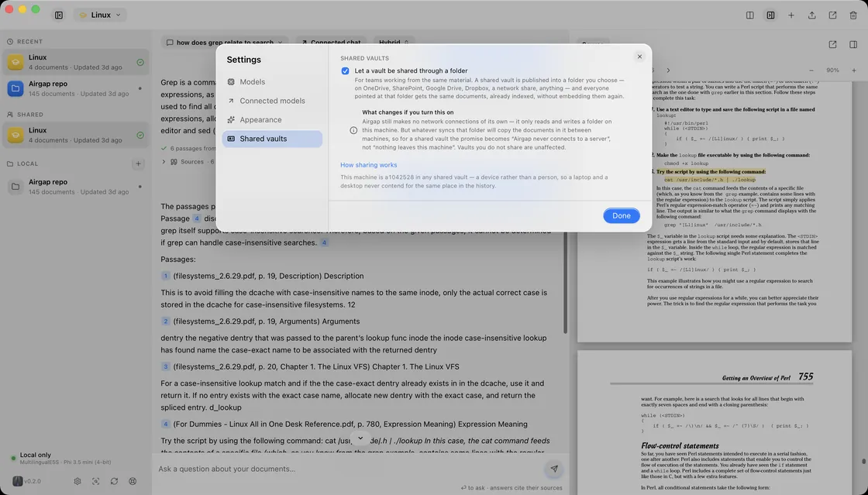The height and width of the screenshot is (495, 868).
Task: Select the Shared vaults settings tab
Action: coord(272,139)
